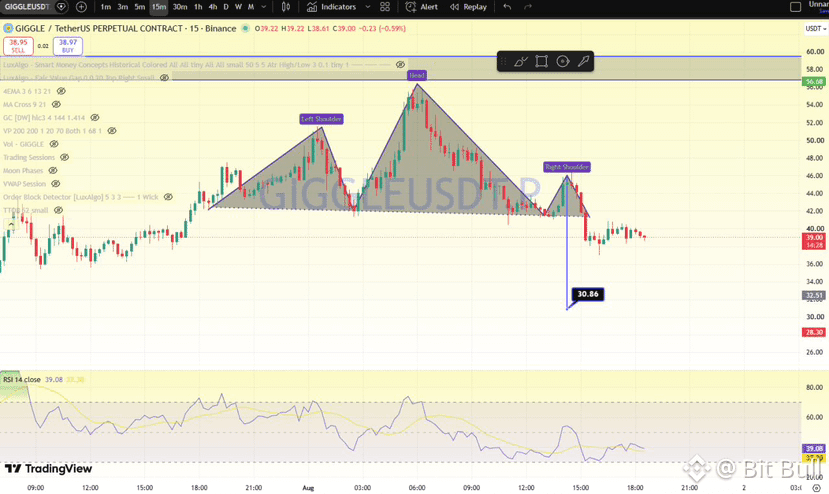The height and width of the screenshot is (494, 829).
Task: Toggle visibility of Order Block Detector indicator
Action: [x=168, y=197]
